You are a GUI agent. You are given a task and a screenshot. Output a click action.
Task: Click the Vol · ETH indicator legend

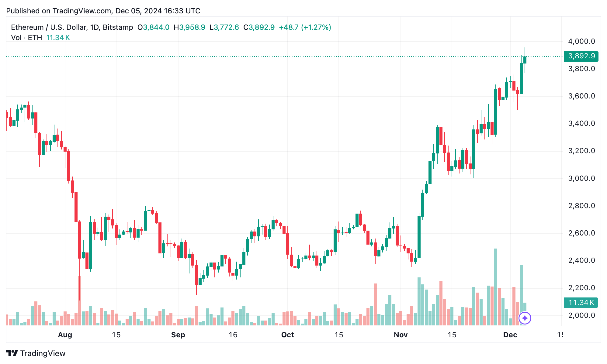coord(26,38)
